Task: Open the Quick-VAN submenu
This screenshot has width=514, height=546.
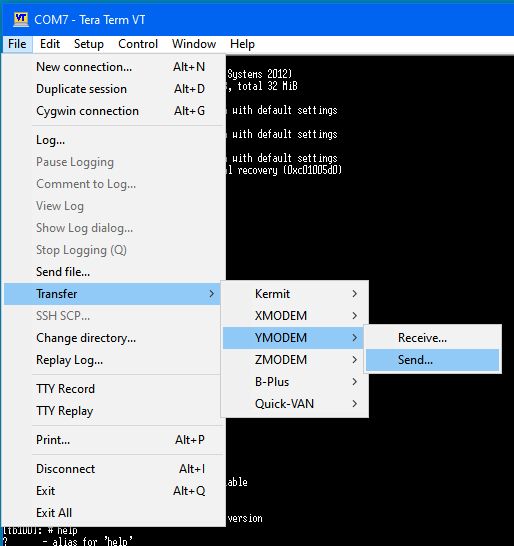Action: pos(295,404)
